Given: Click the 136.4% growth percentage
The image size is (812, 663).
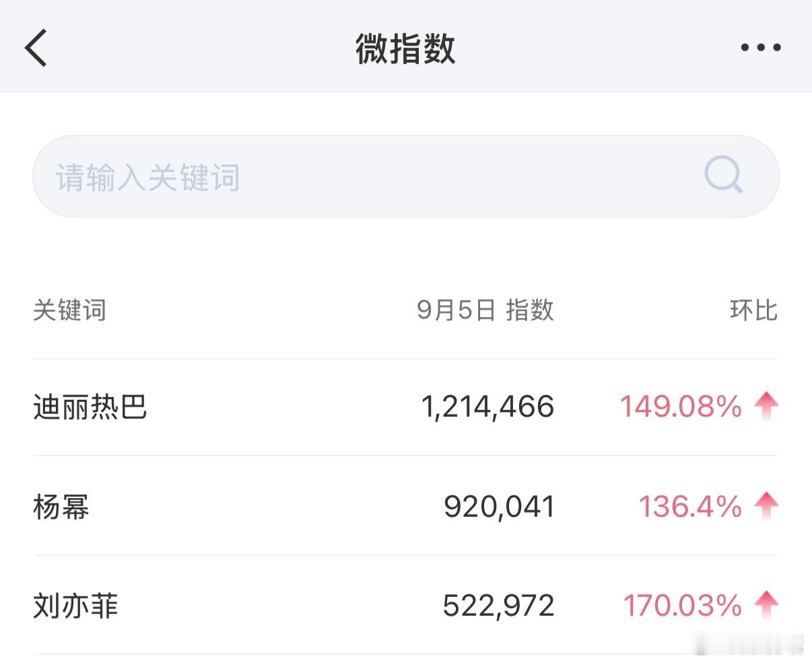Looking at the screenshot, I should point(690,506).
